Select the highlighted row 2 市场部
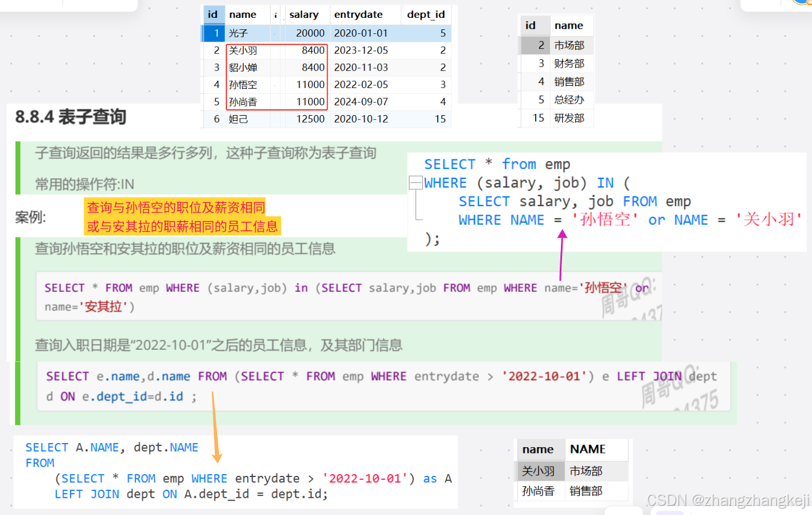This screenshot has height=515, width=812. (x=556, y=45)
